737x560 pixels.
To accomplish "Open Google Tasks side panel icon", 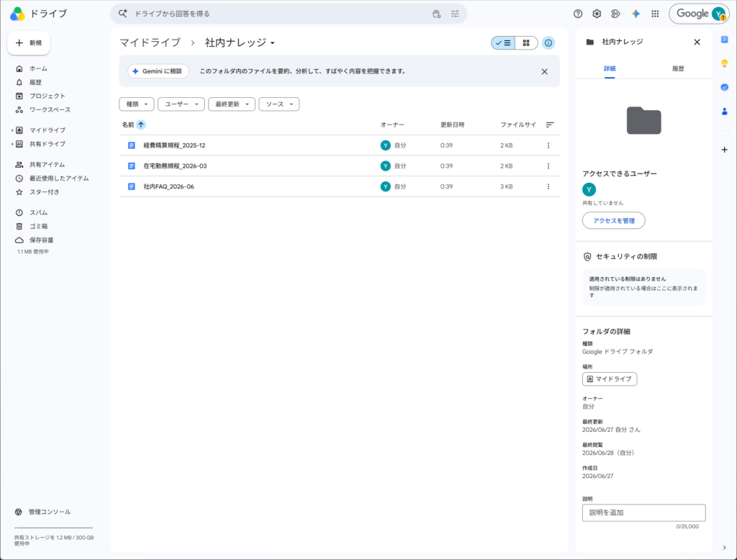I will [x=724, y=87].
